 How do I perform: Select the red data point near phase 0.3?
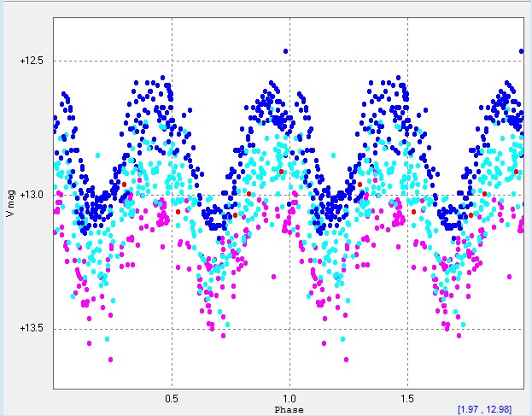[x=124, y=185]
